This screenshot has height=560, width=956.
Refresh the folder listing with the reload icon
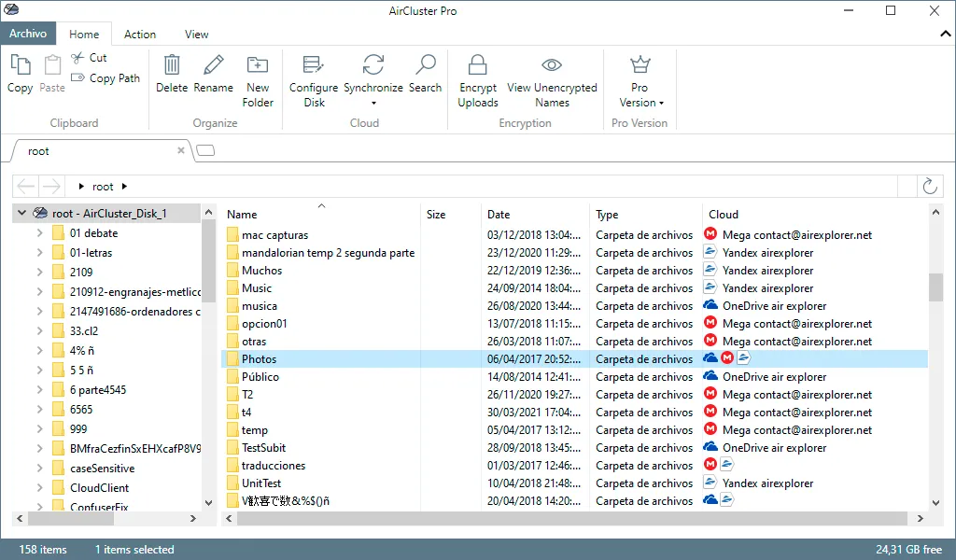point(930,186)
